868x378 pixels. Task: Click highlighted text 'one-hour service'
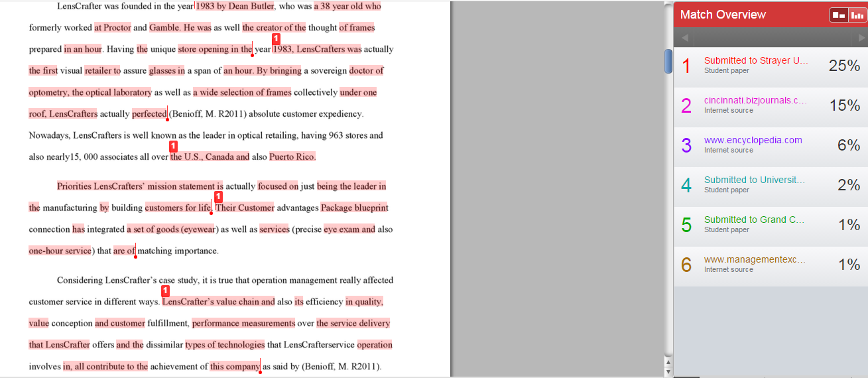pyautogui.click(x=60, y=251)
